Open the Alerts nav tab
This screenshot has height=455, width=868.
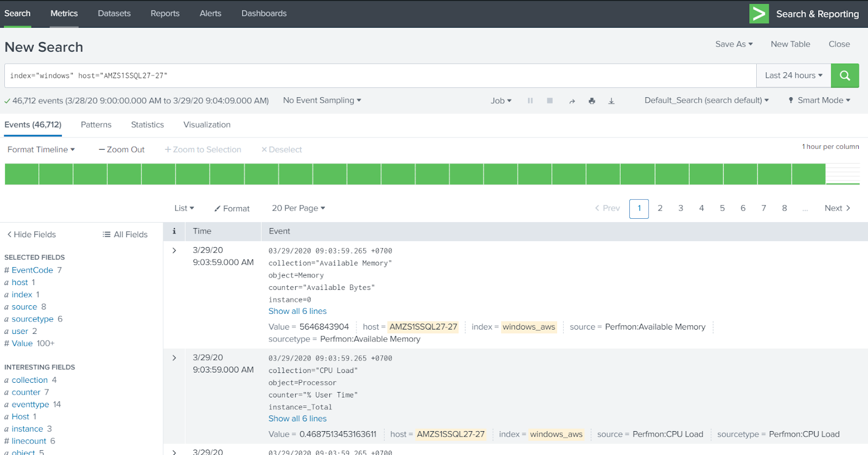click(210, 14)
